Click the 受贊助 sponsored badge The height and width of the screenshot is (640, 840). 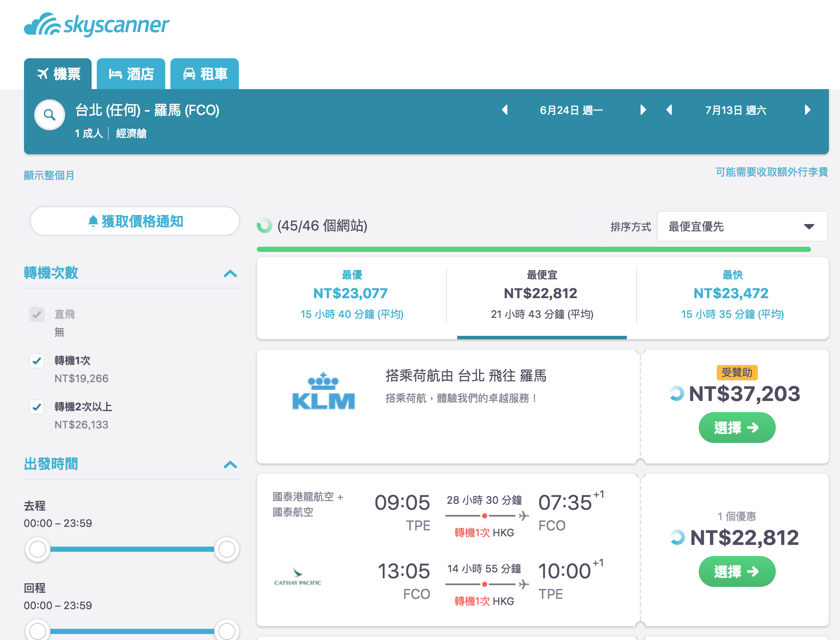tap(737, 372)
